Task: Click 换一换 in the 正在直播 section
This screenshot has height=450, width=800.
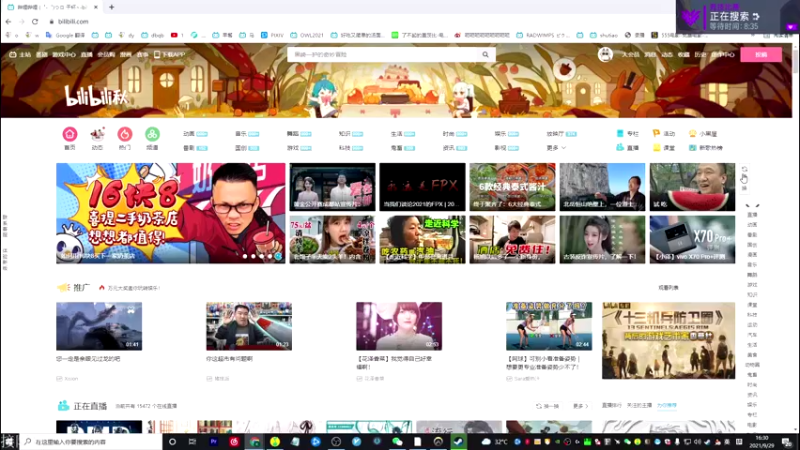Action: tap(547, 406)
